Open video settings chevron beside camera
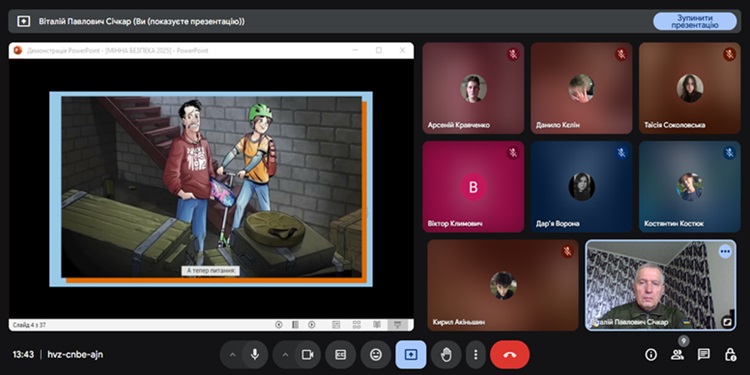 (x=285, y=354)
